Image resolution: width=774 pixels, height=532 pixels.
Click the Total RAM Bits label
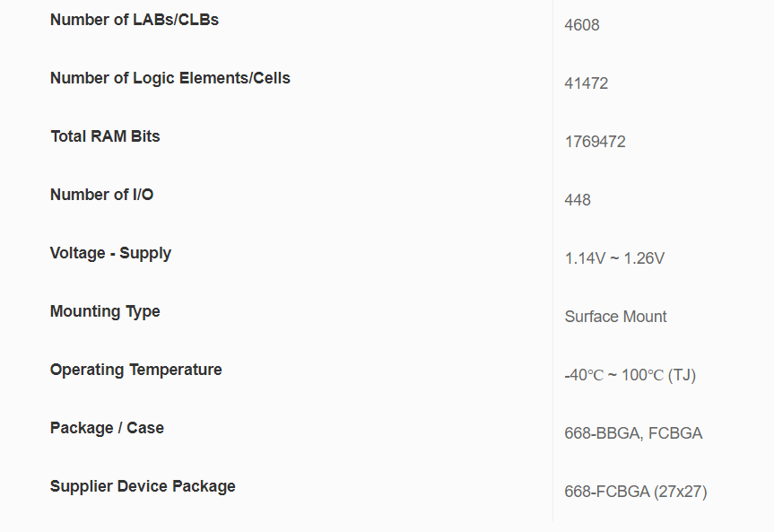[x=105, y=136]
